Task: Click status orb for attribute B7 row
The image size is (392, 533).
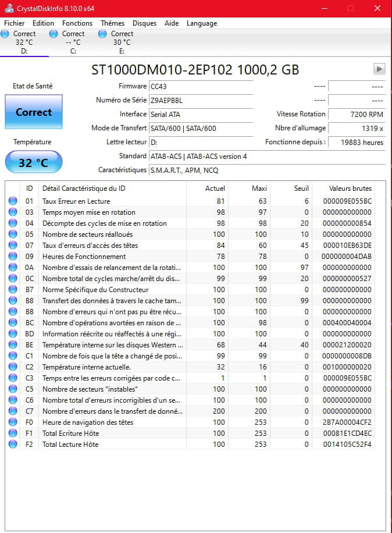Action: point(13,289)
